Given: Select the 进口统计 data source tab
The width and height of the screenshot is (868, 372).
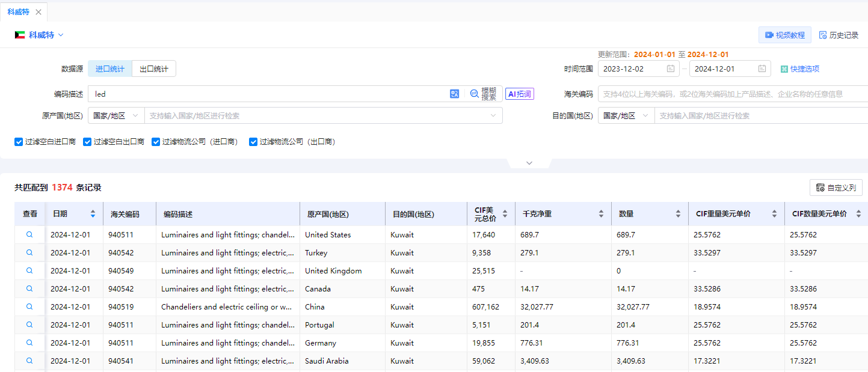Looking at the screenshot, I should pyautogui.click(x=110, y=69).
